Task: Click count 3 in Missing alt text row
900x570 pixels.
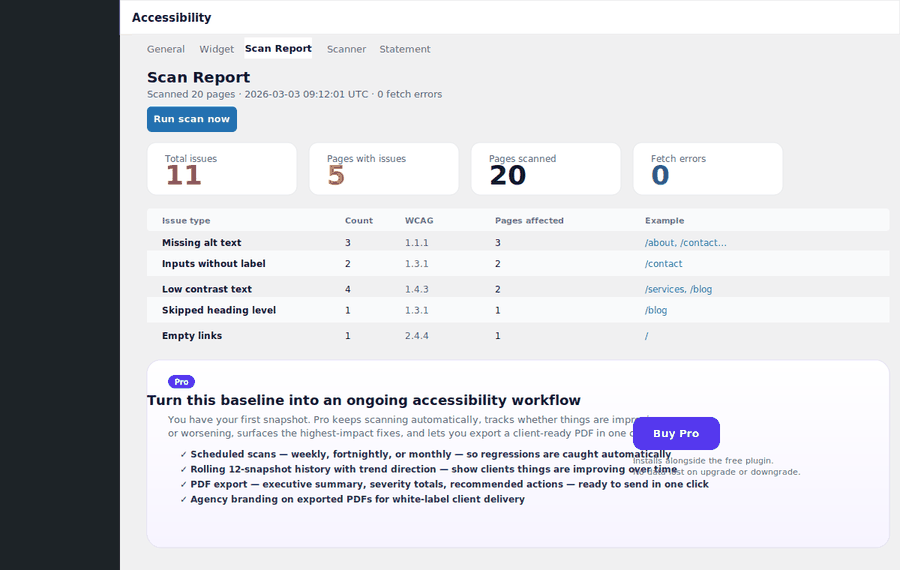Action: click(x=348, y=243)
